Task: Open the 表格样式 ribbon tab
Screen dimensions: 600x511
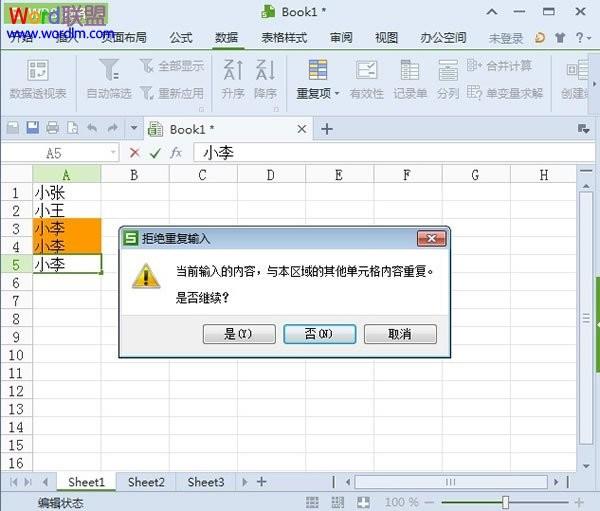Action: [284, 38]
